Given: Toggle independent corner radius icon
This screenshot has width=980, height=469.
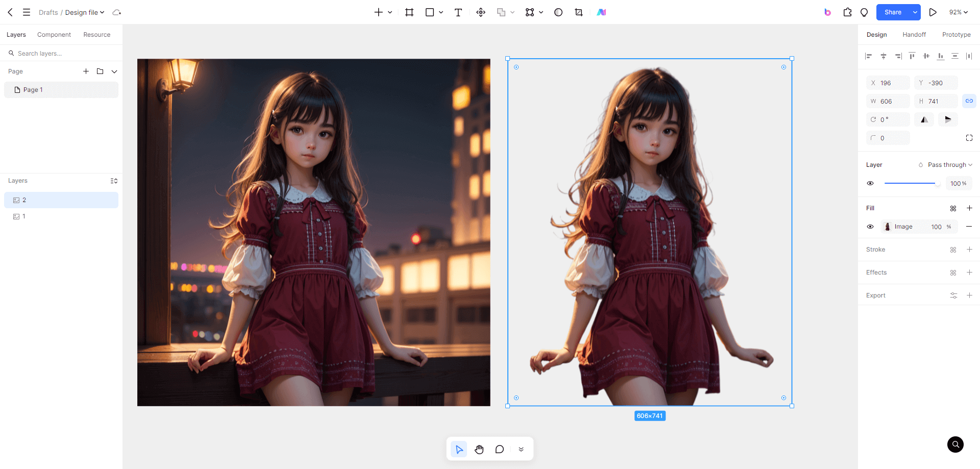Looking at the screenshot, I should point(969,138).
